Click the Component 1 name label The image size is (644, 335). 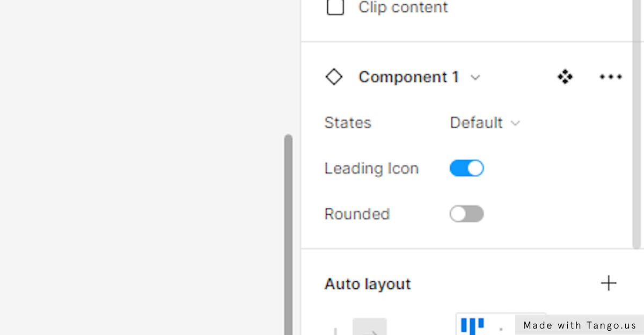pos(408,77)
